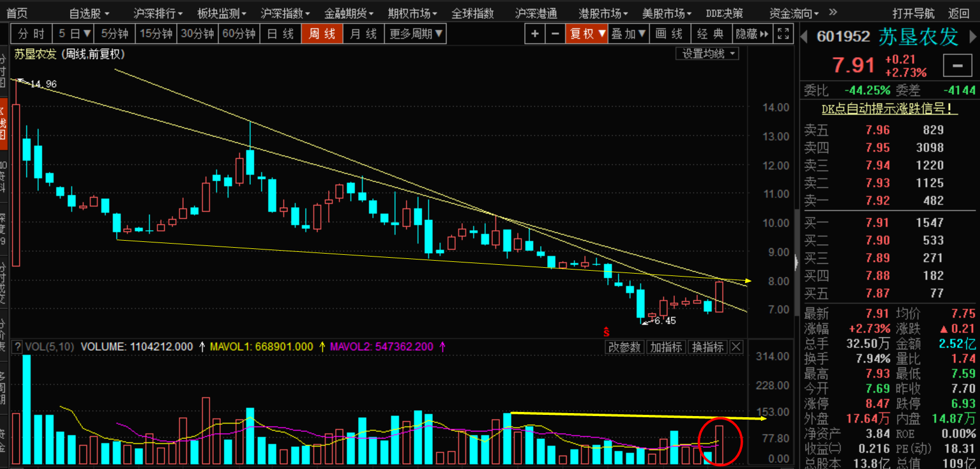Open the 5日 dropdown
The height and width of the screenshot is (469, 980).
coord(74,34)
